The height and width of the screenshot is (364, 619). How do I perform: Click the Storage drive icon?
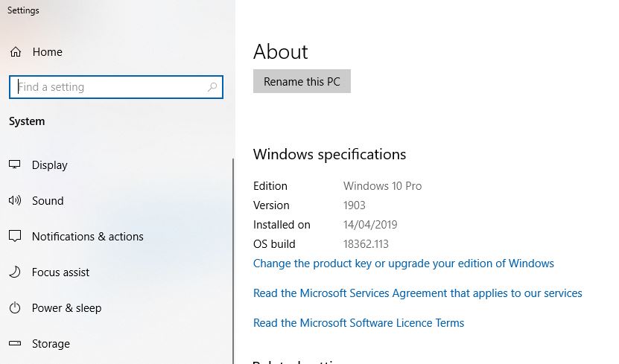tap(15, 343)
